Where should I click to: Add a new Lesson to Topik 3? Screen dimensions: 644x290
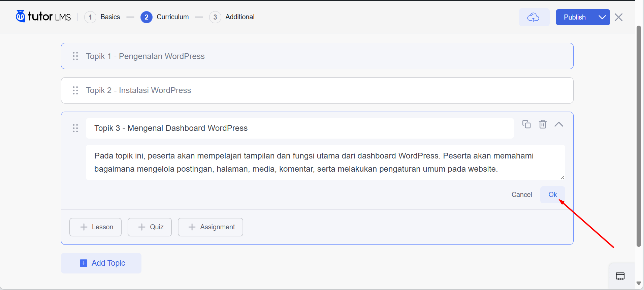click(x=96, y=227)
